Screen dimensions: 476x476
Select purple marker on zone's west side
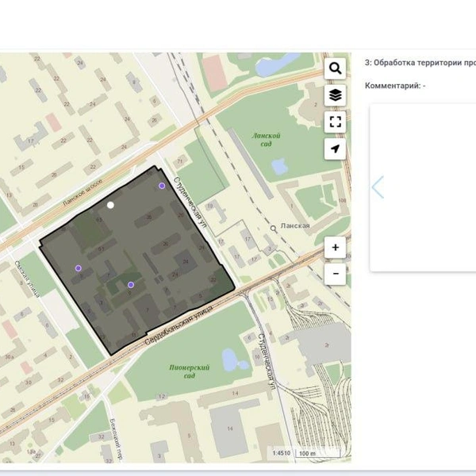[79, 268]
